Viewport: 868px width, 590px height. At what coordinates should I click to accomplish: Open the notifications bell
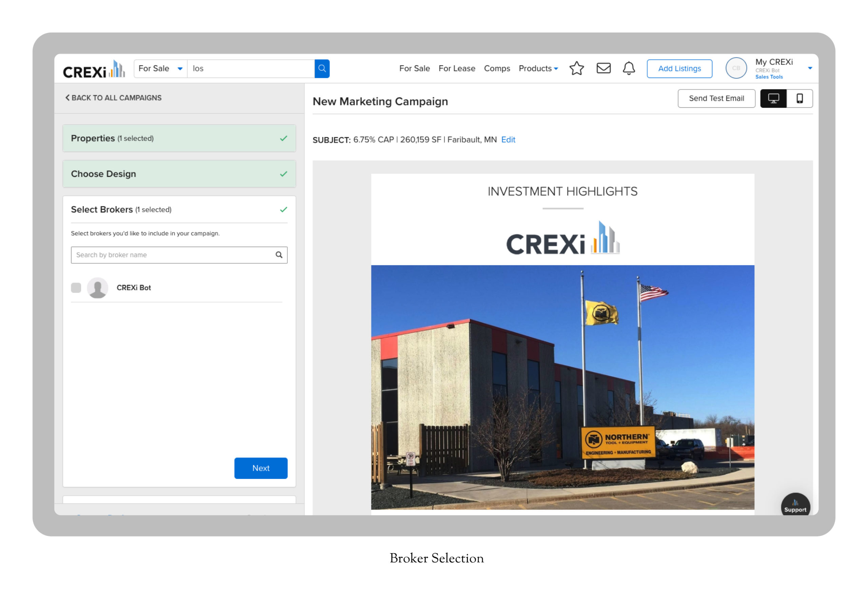629,68
